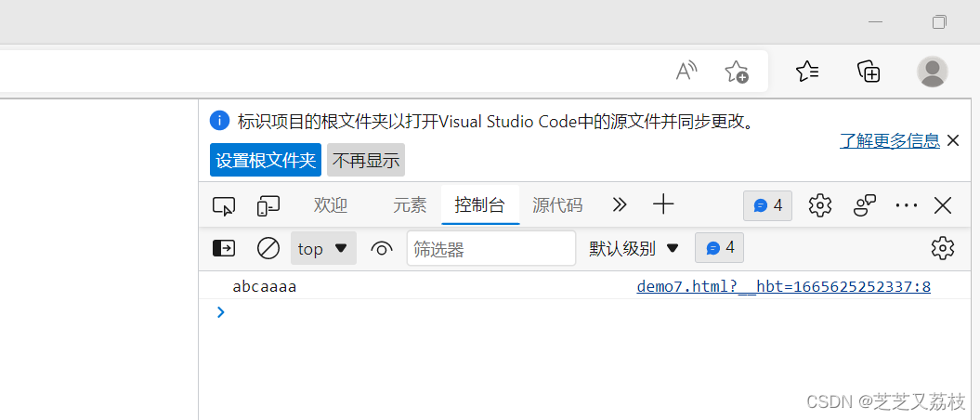
Task: Click the Read aloud icon in address bar
Action: coord(686,72)
